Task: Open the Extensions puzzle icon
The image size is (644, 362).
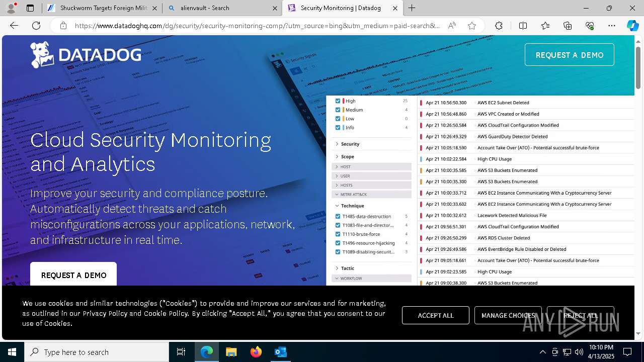Action: (x=499, y=26)
